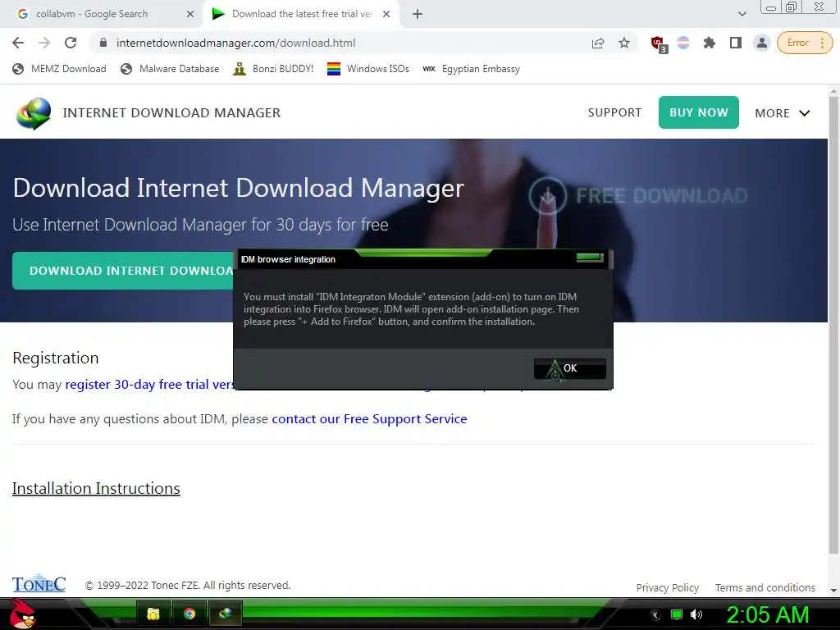
Task: Switch to Chrome in the taskbar
Action: [x=189, y=614]
